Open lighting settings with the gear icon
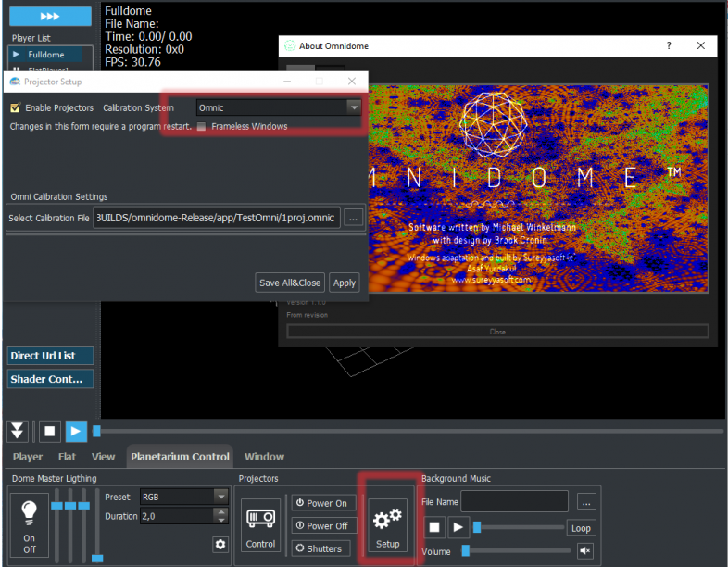Screen dimensions: 728x567 point(220,544)
